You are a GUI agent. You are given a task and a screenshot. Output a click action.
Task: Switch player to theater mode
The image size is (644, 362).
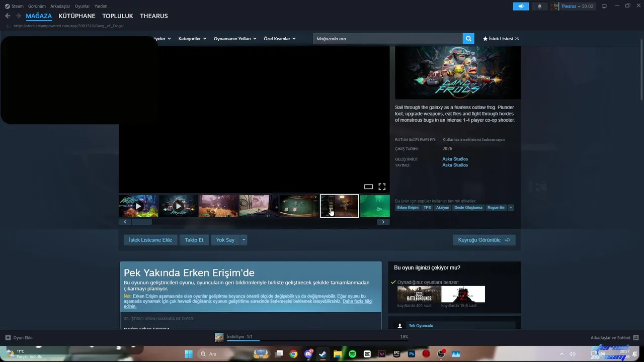click(368, 187)
